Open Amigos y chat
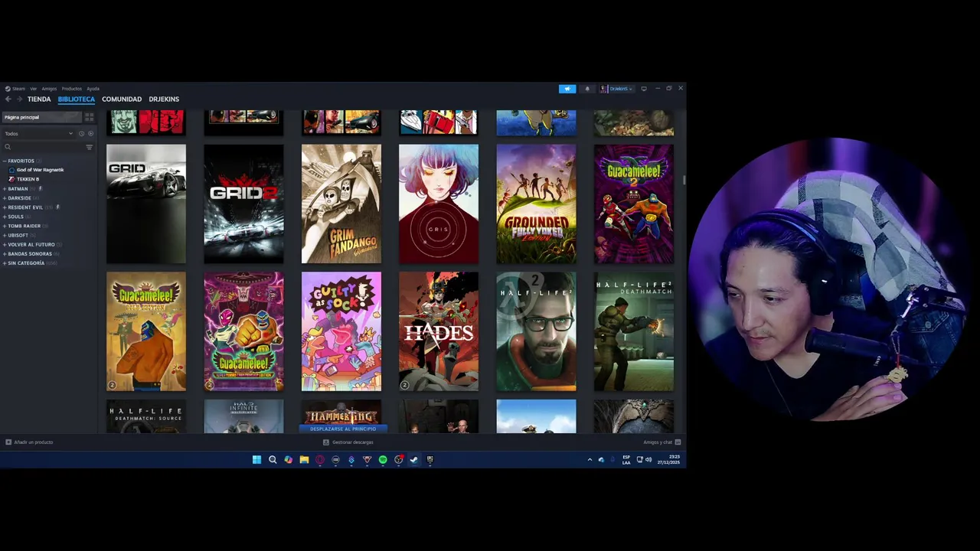Viewport: 980px width, 551px height. pyautogui.click(x=658, y=442)
